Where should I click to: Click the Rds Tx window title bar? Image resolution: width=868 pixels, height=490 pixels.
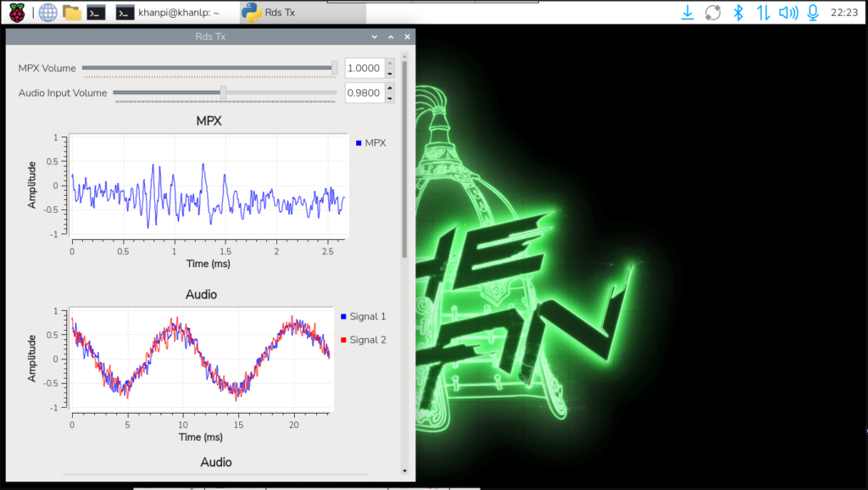coord(210,36)
